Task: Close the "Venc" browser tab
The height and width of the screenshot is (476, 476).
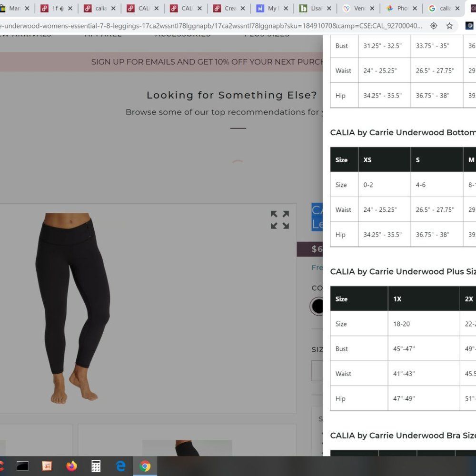Action: tap(372, 9)
